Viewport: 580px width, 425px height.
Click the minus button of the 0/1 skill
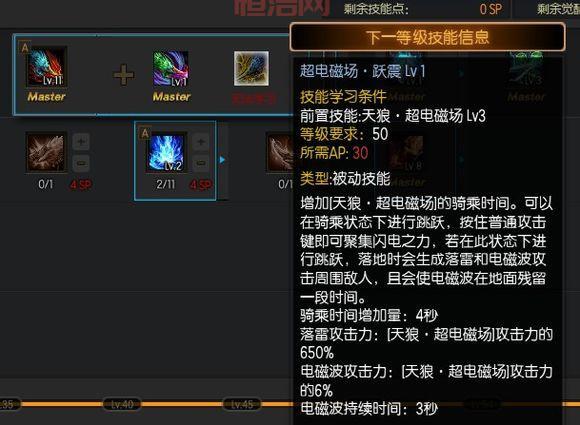81,163
